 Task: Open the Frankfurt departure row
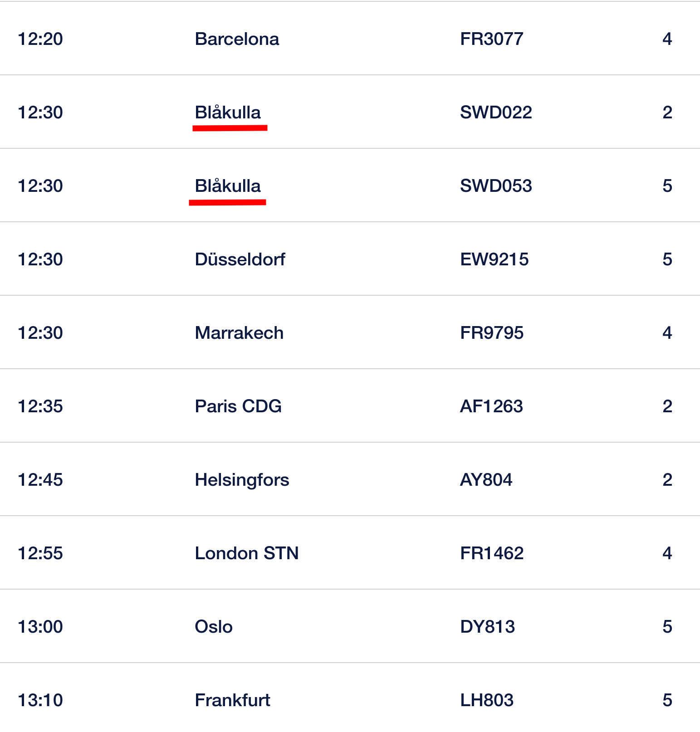click(232, 700)
